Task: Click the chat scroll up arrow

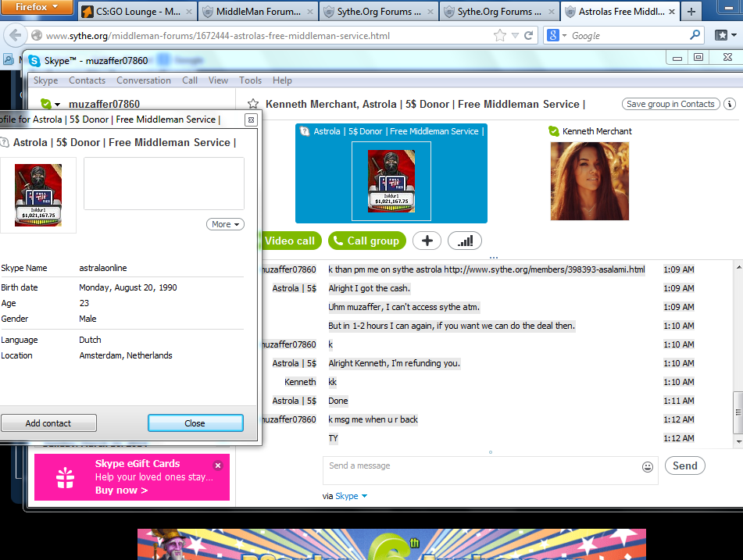Action: (738, 267)
